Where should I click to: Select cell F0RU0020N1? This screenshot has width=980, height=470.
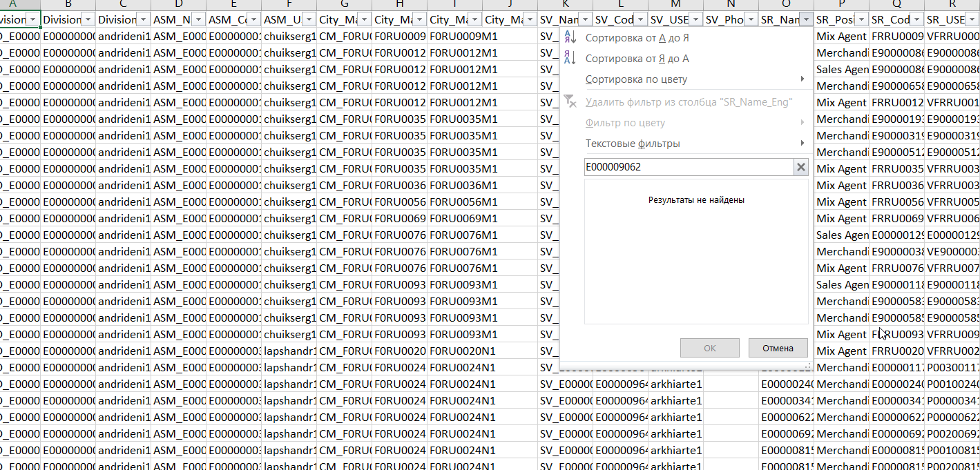tap(455, 351)
